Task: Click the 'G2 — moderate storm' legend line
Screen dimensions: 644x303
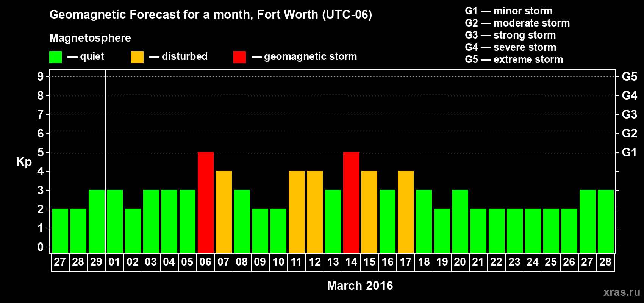Action: click(x=517, y=23)
